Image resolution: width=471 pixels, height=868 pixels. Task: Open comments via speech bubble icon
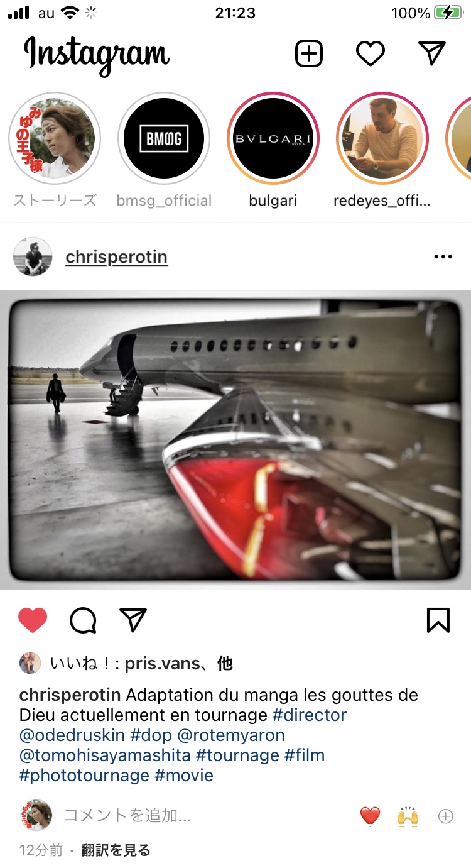tap(83, 621)
